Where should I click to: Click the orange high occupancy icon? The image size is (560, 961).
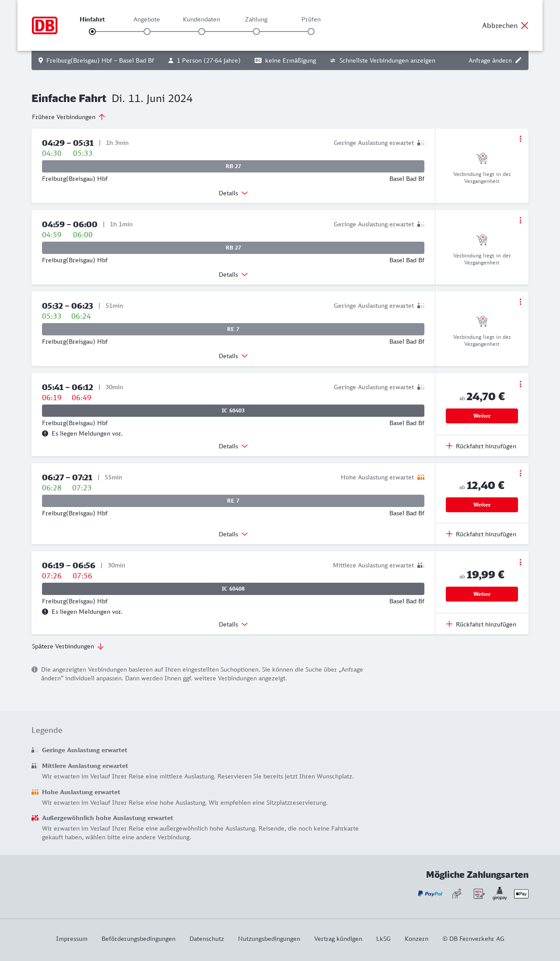[421, 477]
